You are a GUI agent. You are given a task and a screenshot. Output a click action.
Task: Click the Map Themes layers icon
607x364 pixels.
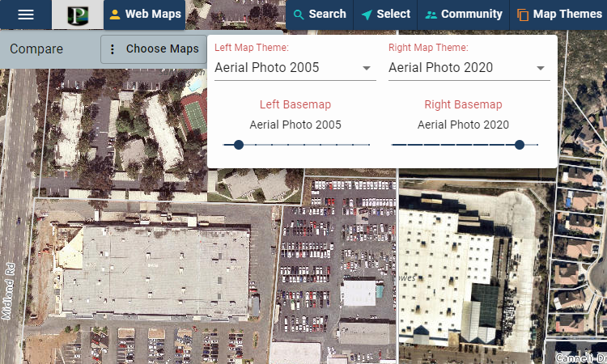tap(523, 15)
